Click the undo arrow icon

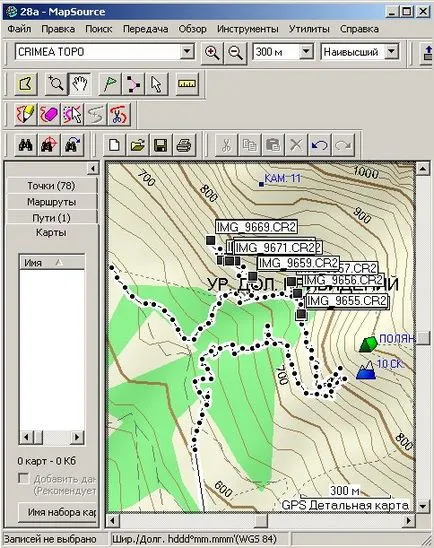[319, 145]
